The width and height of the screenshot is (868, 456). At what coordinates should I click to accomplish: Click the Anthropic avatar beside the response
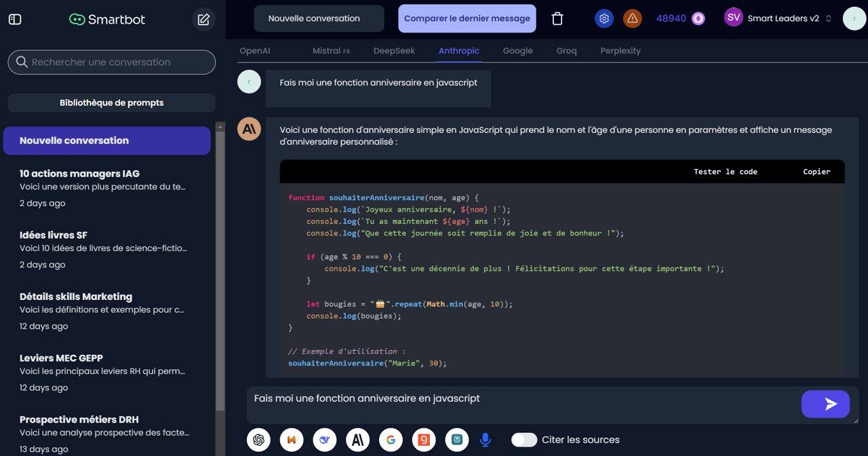click(x=249, y=129)
